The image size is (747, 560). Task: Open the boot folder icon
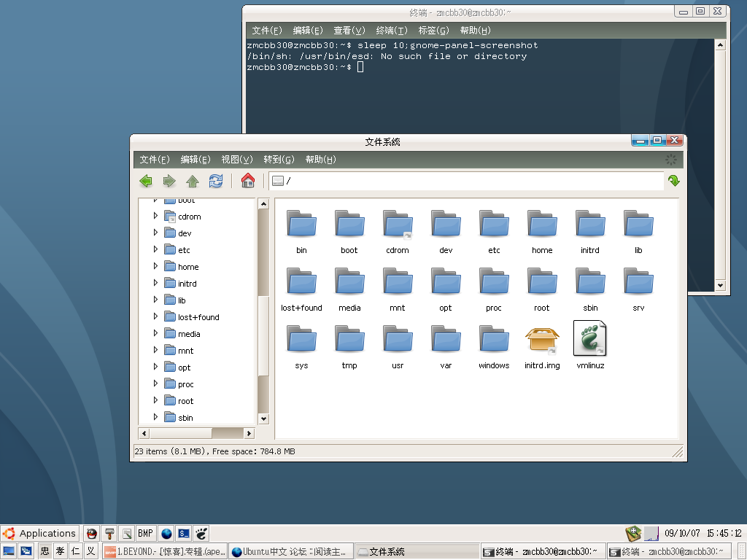pos(349,223)
